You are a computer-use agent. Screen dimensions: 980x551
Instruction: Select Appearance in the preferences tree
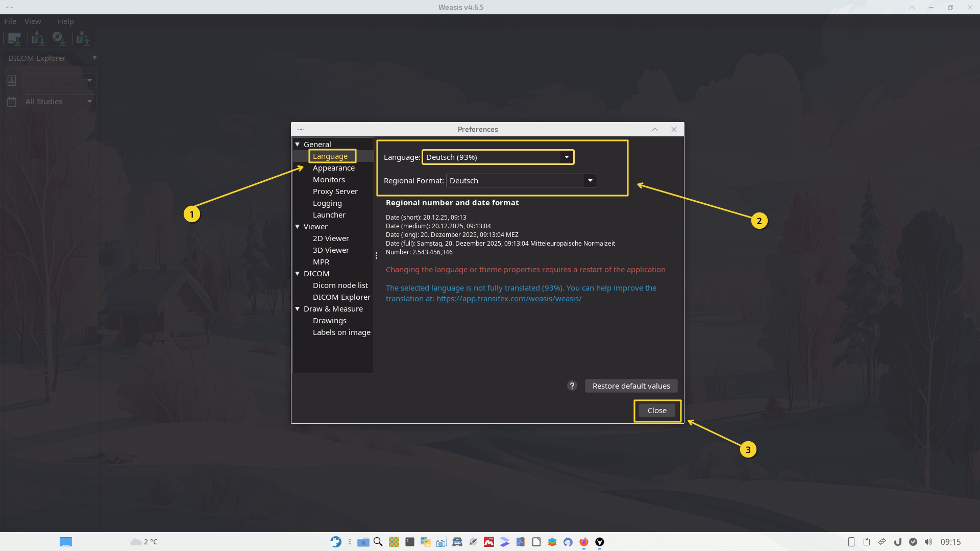coord(333,168)
